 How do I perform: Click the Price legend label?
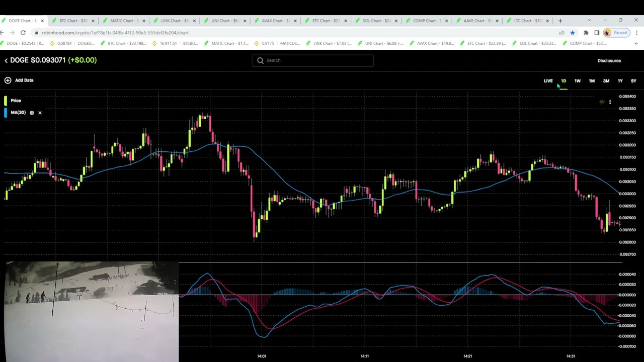coord(16,101)
